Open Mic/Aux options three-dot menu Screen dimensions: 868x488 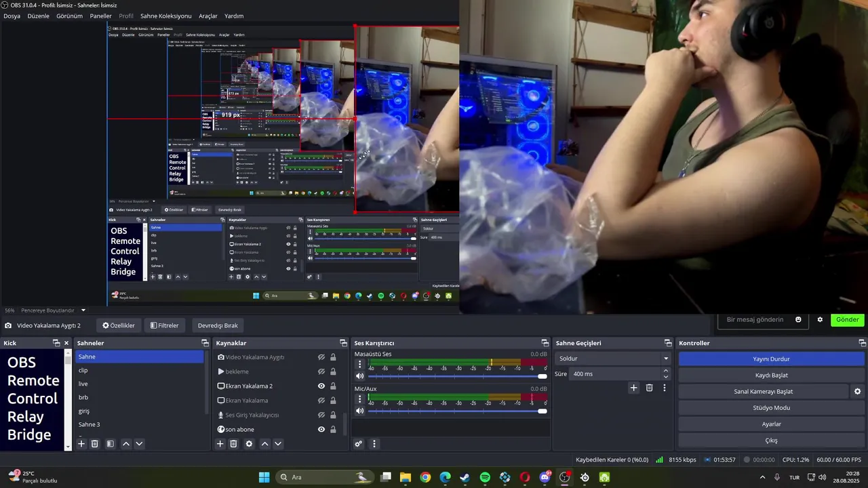coord(360,399)
